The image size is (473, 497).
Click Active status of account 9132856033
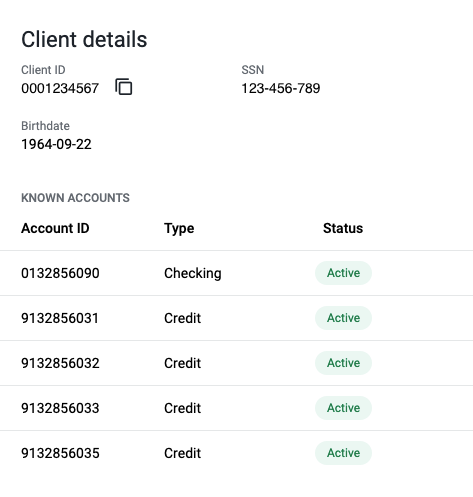343,408
